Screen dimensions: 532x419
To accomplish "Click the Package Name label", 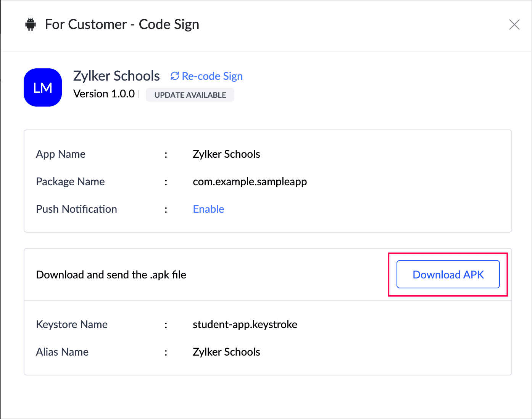I will tap(70, 181).
